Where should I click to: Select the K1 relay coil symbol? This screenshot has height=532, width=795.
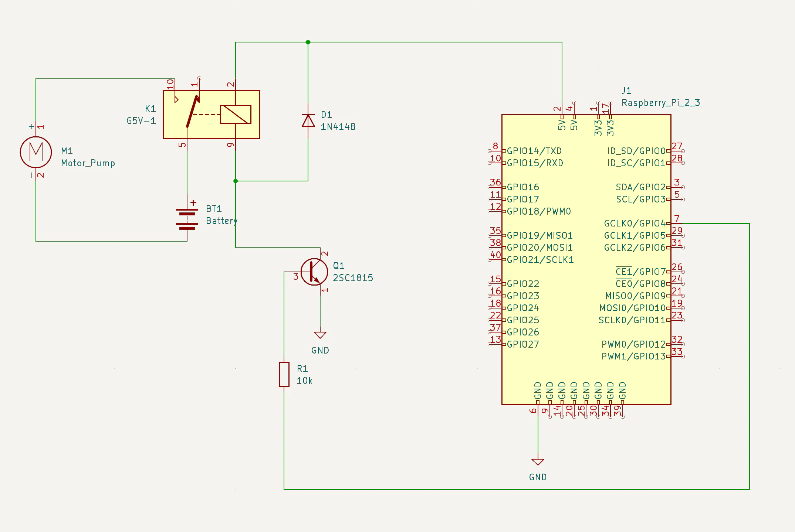236,115
